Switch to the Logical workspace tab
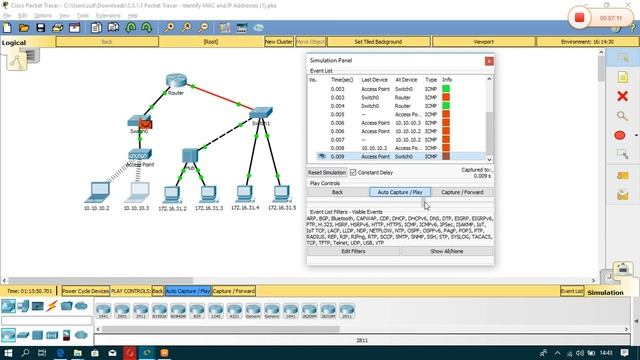This screenshot has width=640, height=360. 14,42
